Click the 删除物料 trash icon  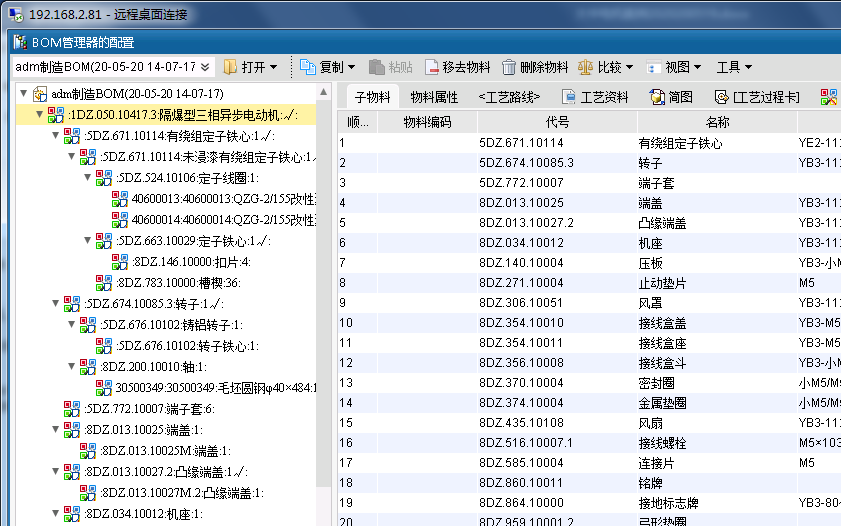pos(509,67)
